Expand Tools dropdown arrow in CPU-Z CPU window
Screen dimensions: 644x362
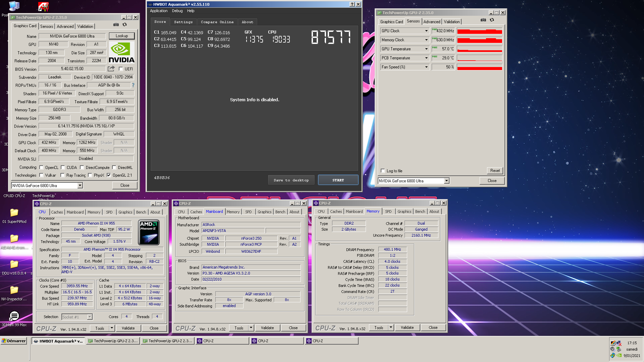(x=112, y=328)
